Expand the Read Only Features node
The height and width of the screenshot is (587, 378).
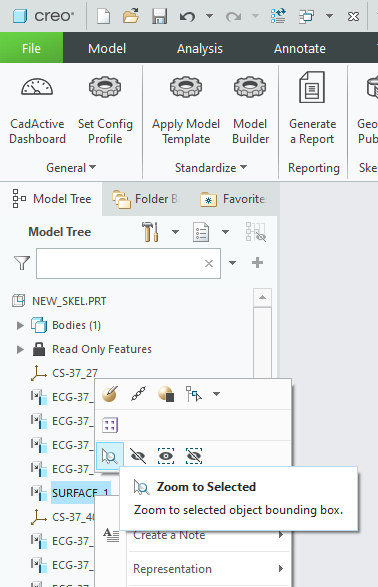[x=20, y=349]
